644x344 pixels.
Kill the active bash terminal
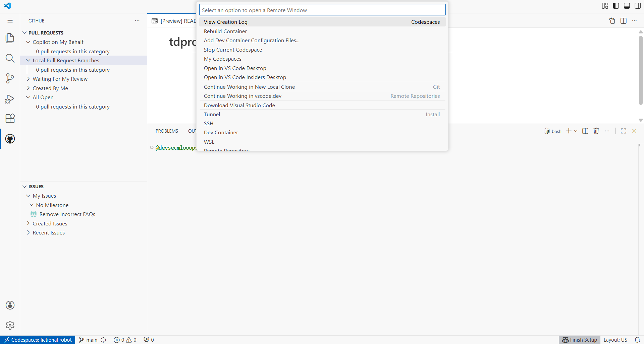click(x=596, y=131)
